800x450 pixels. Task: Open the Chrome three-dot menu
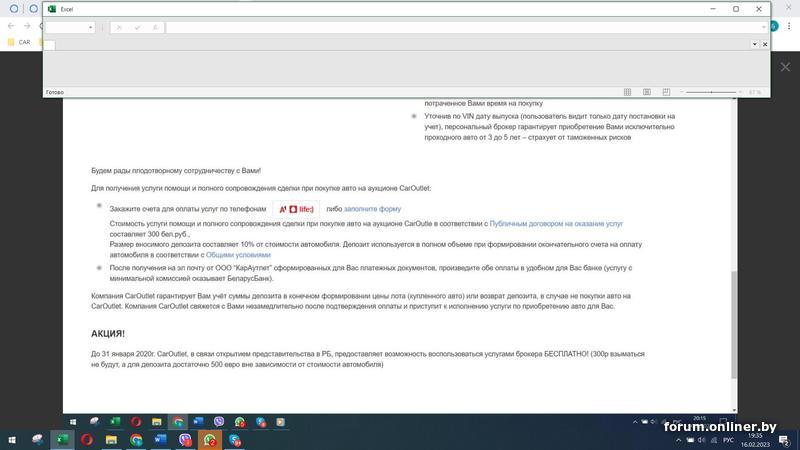[x=789, y=26]
